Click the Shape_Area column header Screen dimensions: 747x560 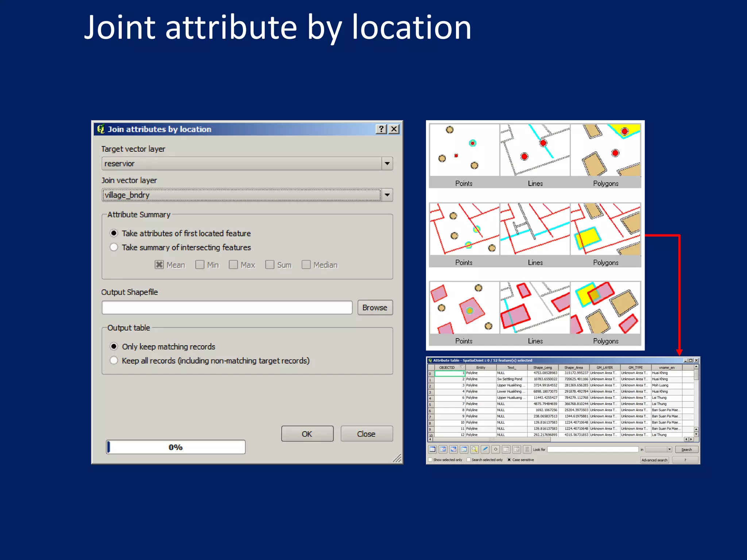(574, 367)
